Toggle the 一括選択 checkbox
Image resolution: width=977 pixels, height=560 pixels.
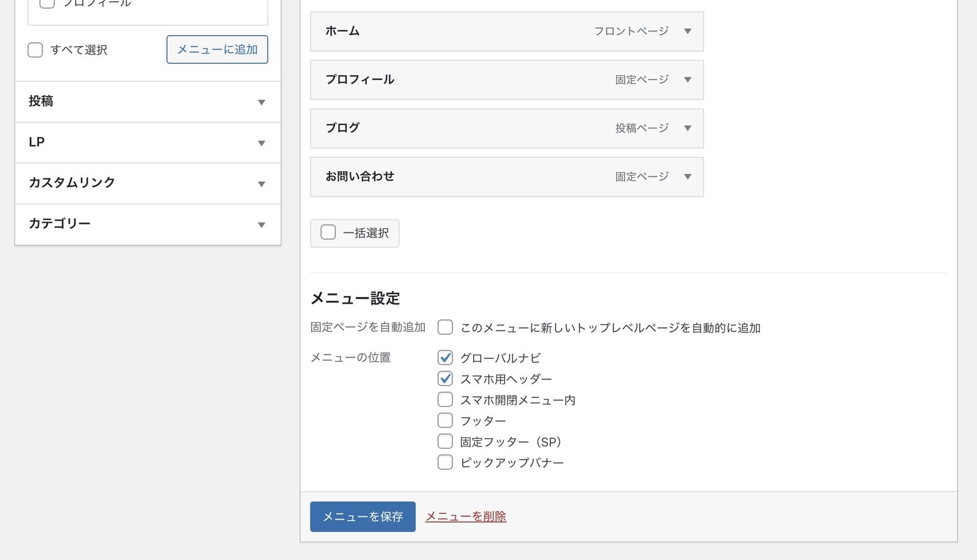[328, 232]
